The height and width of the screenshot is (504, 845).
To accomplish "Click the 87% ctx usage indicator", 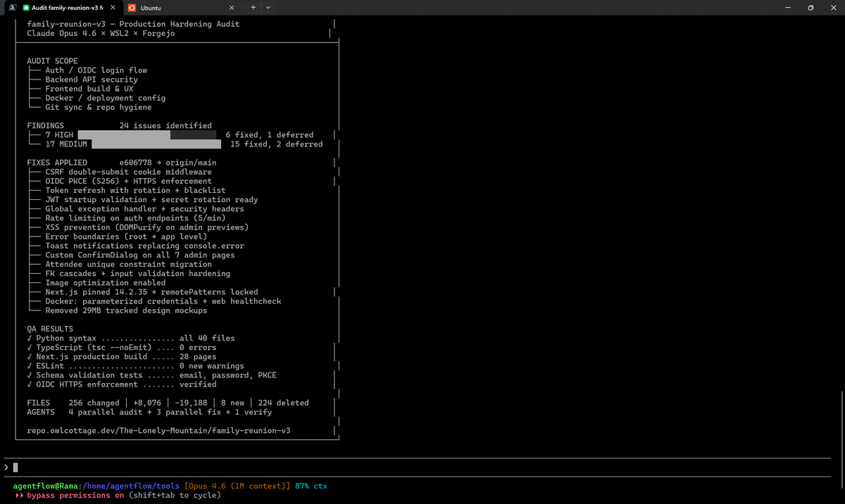I will (x=311, y=486).
